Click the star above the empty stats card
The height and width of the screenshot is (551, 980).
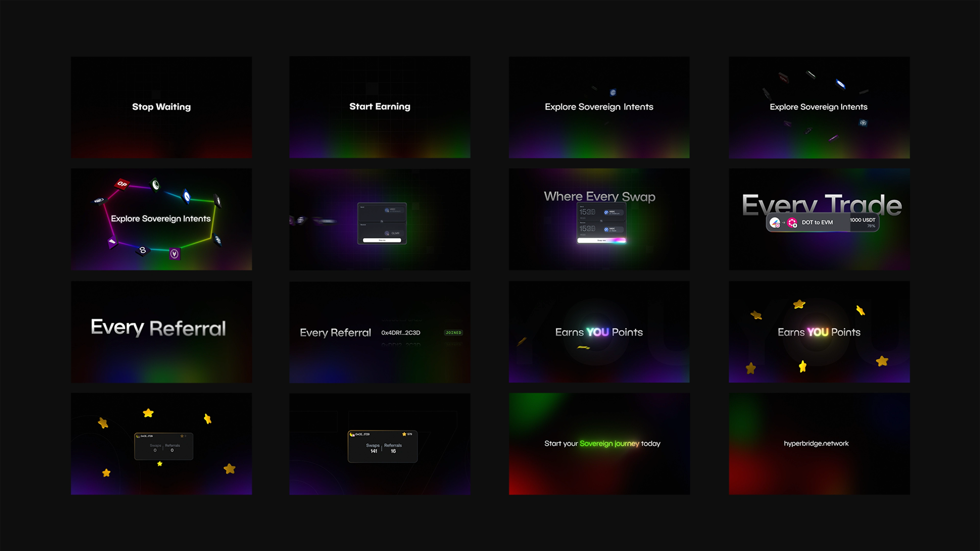[148, 413]
